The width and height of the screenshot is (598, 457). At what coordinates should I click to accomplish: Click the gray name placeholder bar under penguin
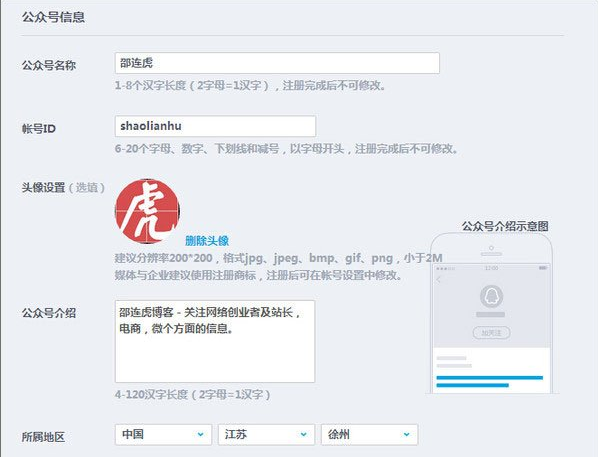tap(490, 315)
